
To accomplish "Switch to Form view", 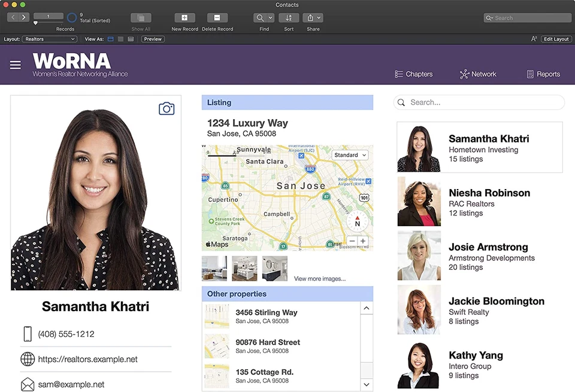I will tap(110, 39).
